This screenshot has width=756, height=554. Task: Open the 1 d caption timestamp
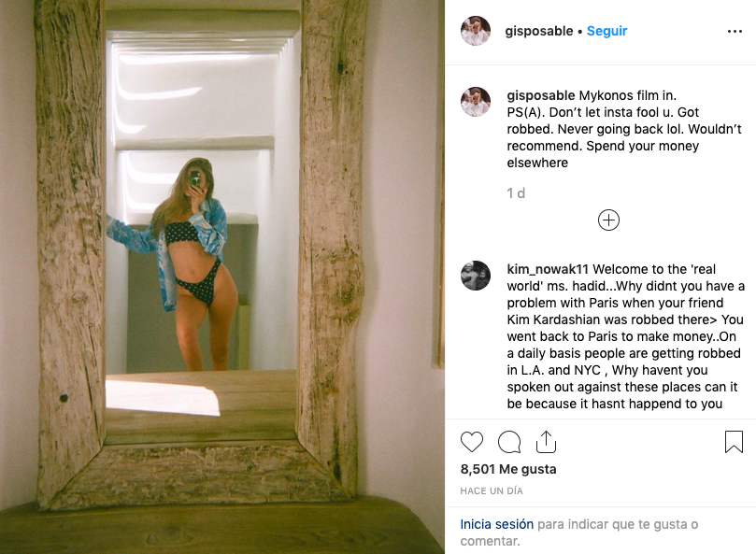tap(516, 193)
